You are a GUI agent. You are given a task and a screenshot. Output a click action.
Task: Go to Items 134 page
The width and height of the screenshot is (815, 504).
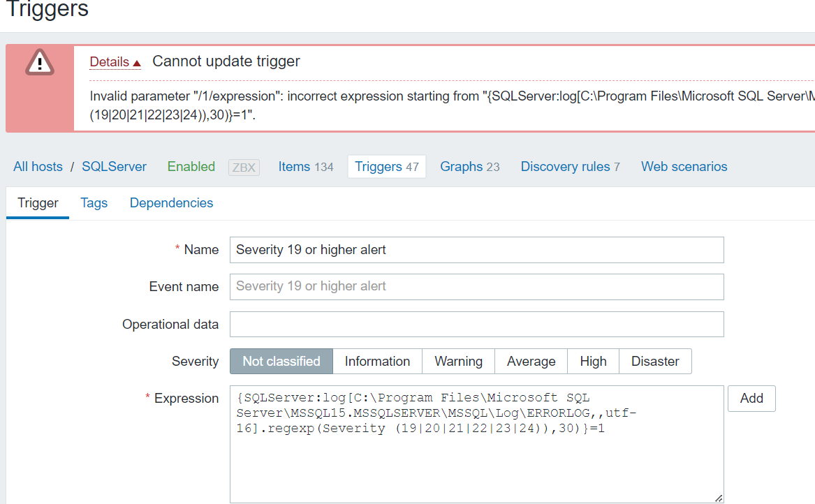click(306, 167)
